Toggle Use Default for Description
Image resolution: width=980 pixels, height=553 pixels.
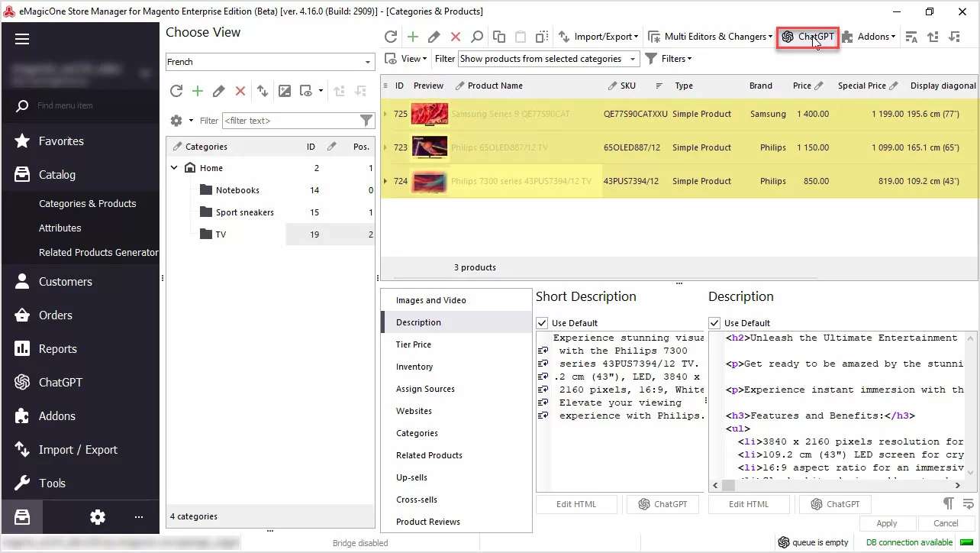pyautogui.click(x=714, y=323)
